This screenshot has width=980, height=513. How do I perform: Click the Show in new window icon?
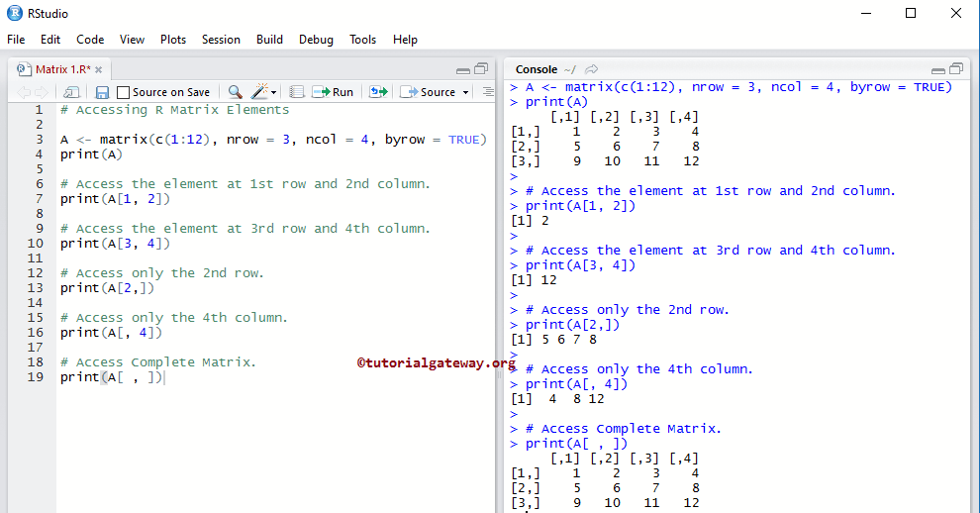[x=71, y=92]
